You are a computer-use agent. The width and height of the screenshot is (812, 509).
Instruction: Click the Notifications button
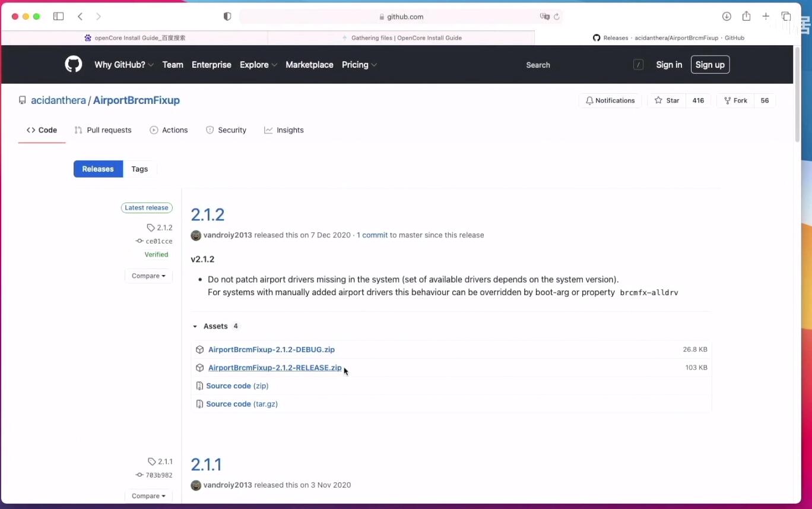point(610,100)
